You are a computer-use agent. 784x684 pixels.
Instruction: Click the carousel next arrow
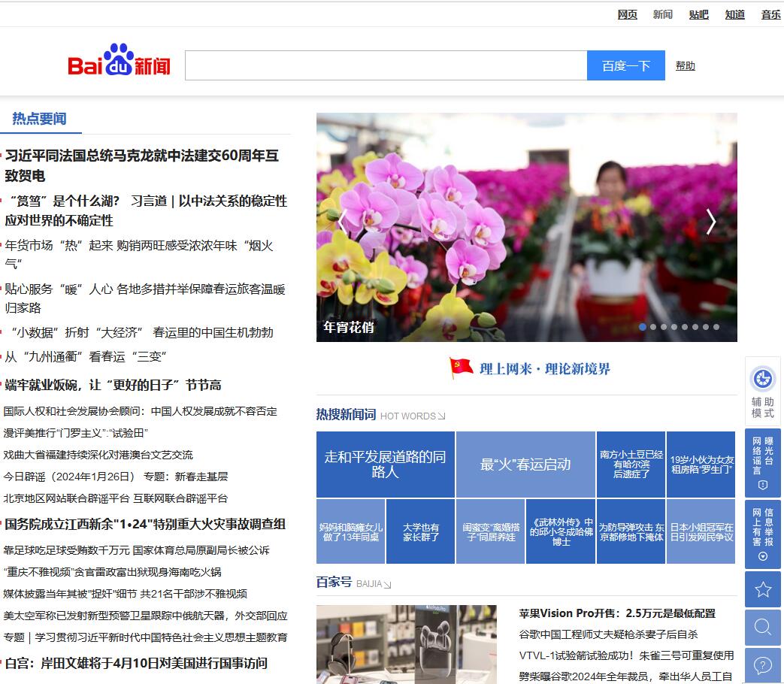coord(710,223)
